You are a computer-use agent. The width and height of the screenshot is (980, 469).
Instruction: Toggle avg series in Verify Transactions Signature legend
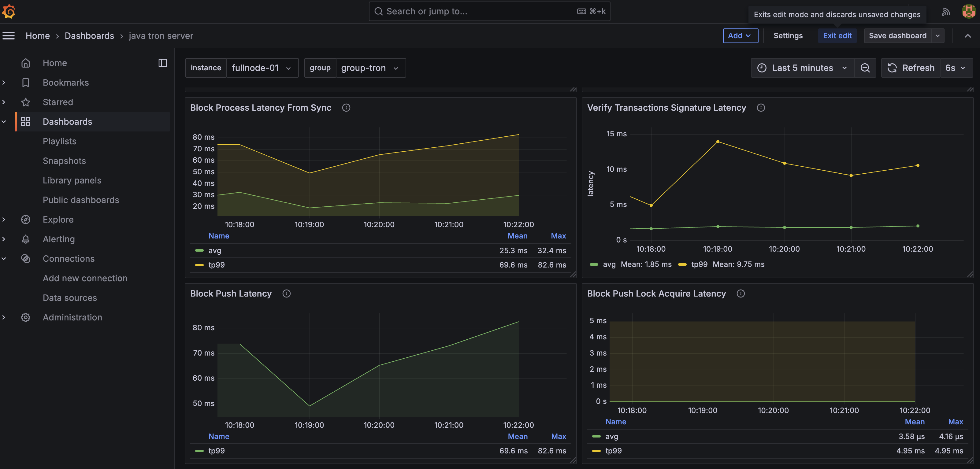[609, 264]
